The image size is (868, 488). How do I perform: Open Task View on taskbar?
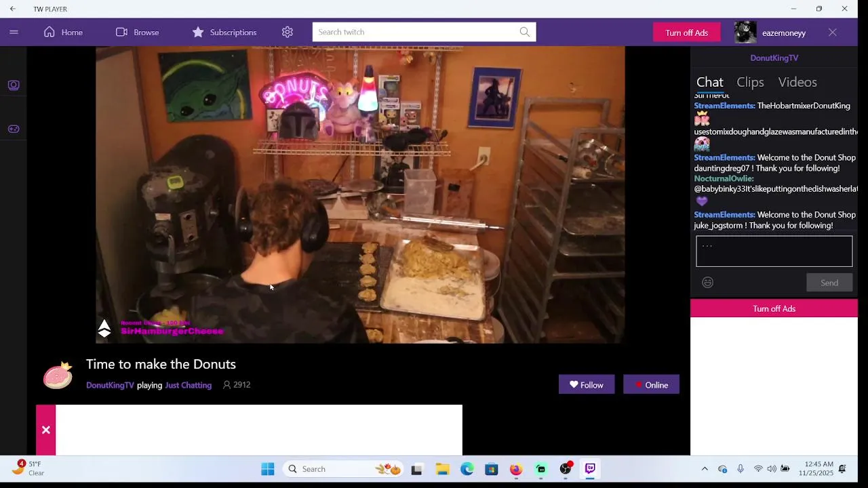pos(416,469)
